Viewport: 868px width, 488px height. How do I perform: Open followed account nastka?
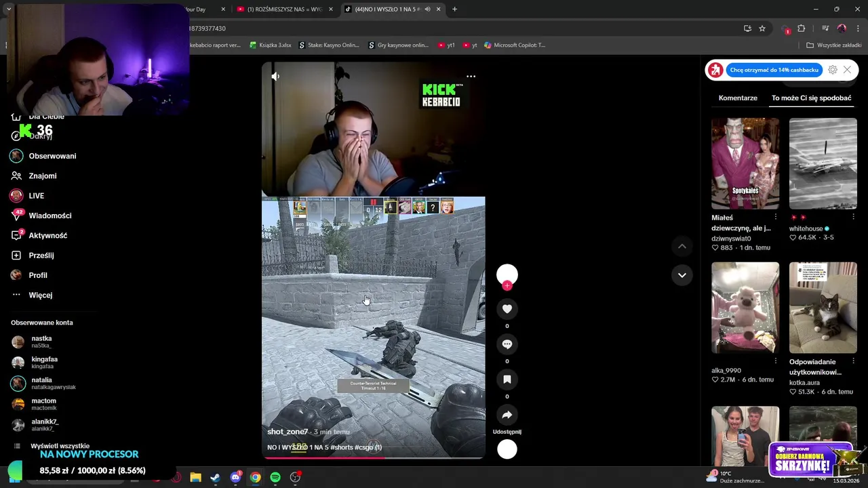point(32,342)
